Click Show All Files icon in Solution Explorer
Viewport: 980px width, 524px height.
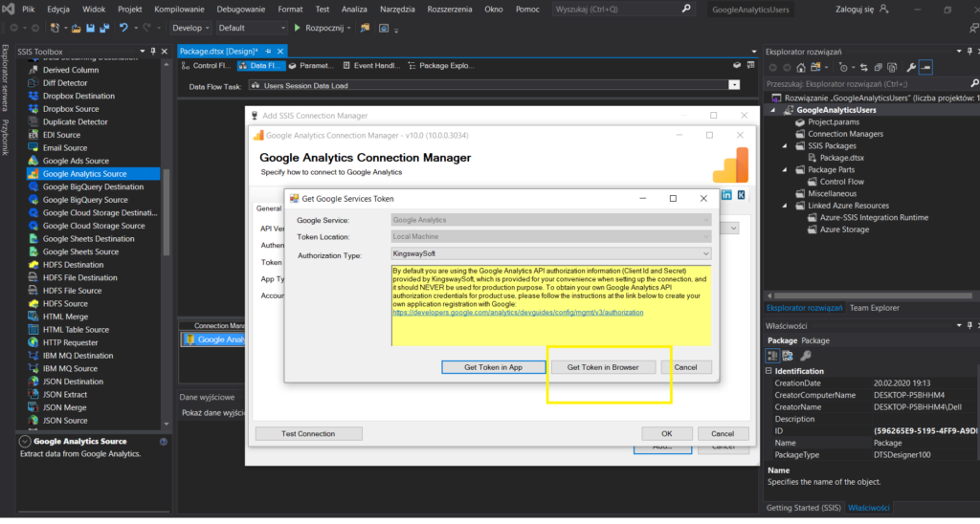tap(893, 68)
